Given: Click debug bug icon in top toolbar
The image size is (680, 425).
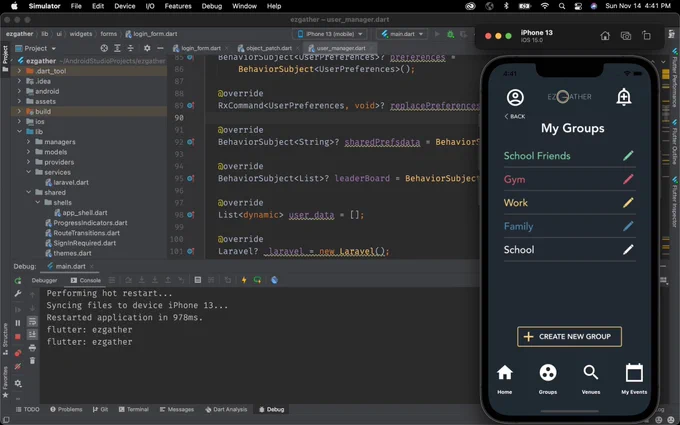Looking at the screenshot, I should pos(450,34).
